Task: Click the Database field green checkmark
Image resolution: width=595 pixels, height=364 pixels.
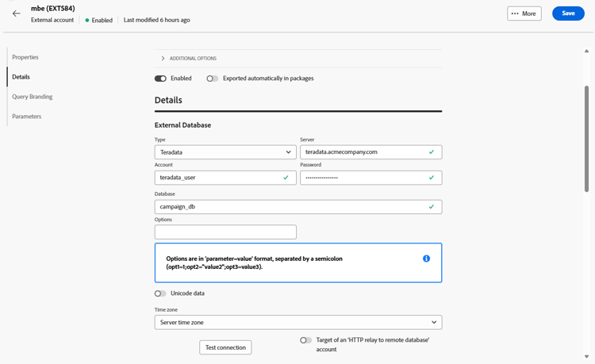Action: point(432,207)
